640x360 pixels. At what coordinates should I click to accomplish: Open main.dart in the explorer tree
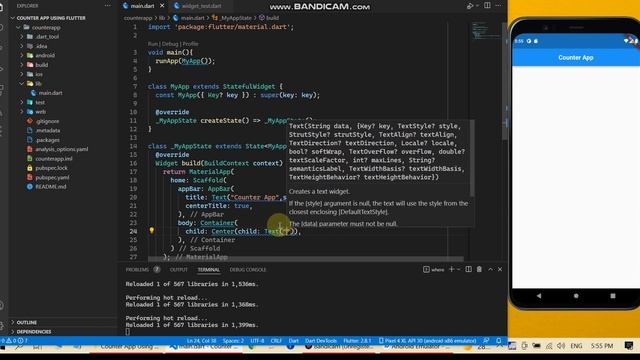pyautogui.click(x=50, y=93)
